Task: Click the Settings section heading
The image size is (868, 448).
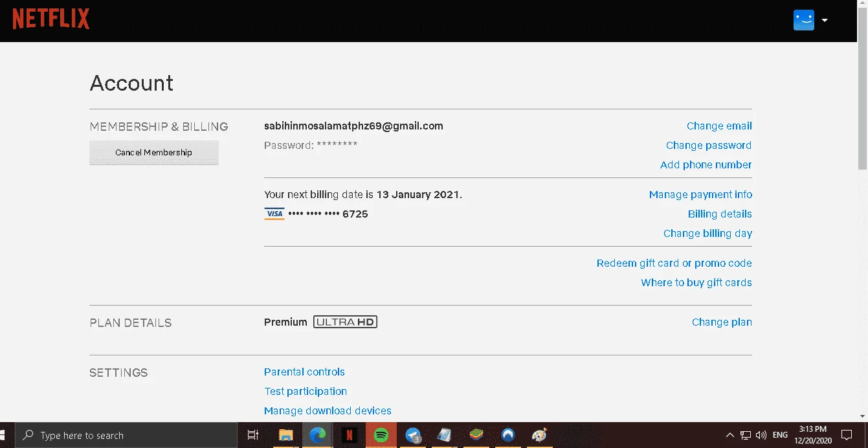Action: 118,373
